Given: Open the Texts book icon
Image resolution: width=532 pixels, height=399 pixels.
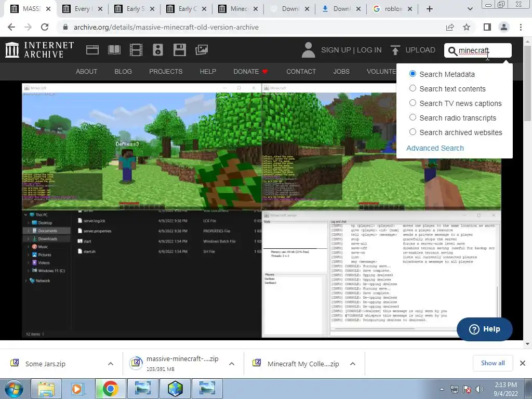Looking at the screenshot, I should tap(114, 50).
